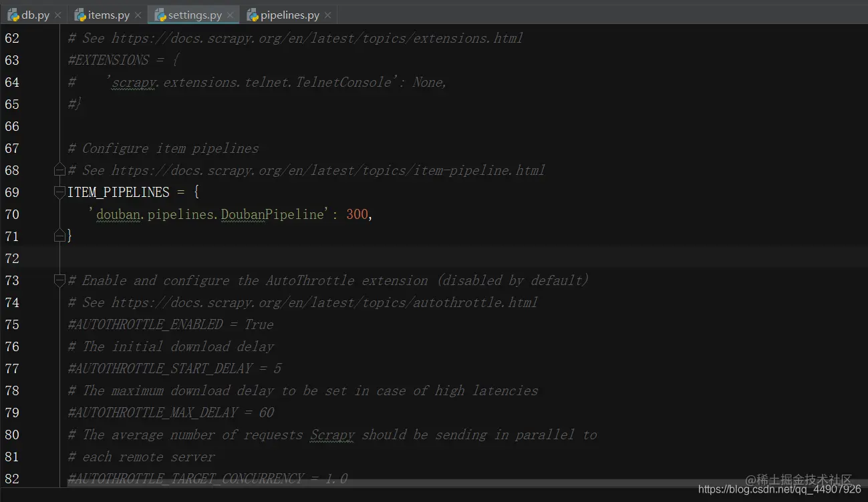The image size is (868, 502).
Task: Click the '#EXTENSIONS = {' comment line
Action: pos(123,60)
